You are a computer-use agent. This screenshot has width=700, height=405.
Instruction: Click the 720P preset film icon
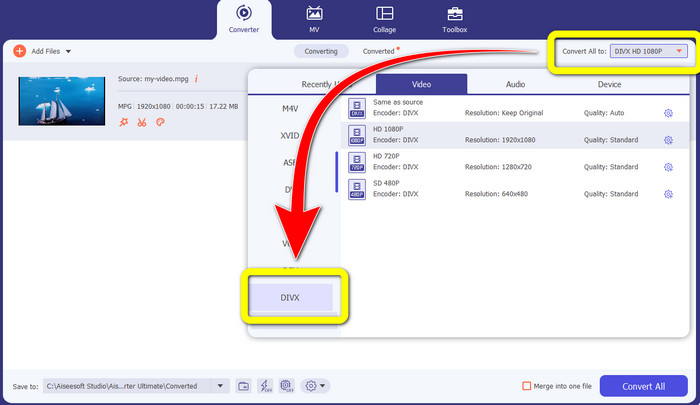point(357,162)
